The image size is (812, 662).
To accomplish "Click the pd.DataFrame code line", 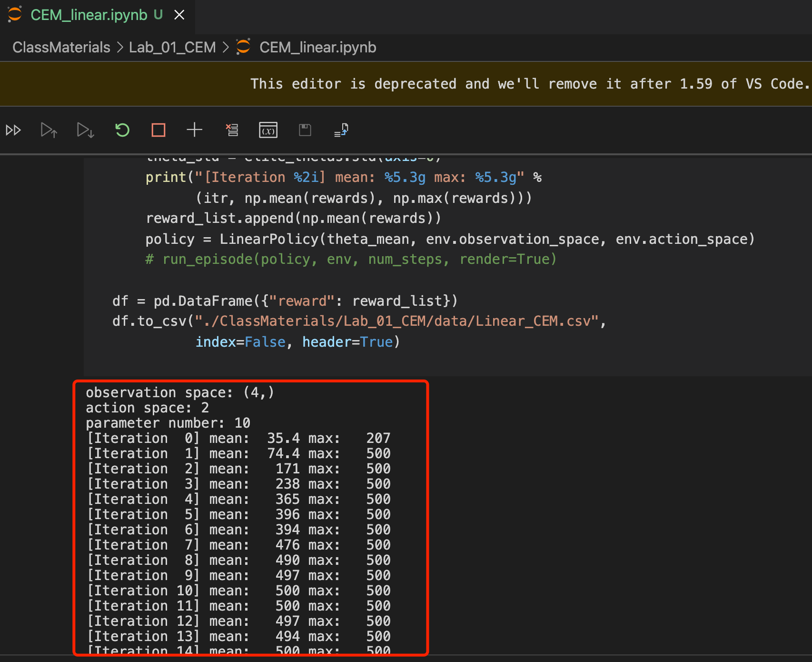I will coord(285,301).
